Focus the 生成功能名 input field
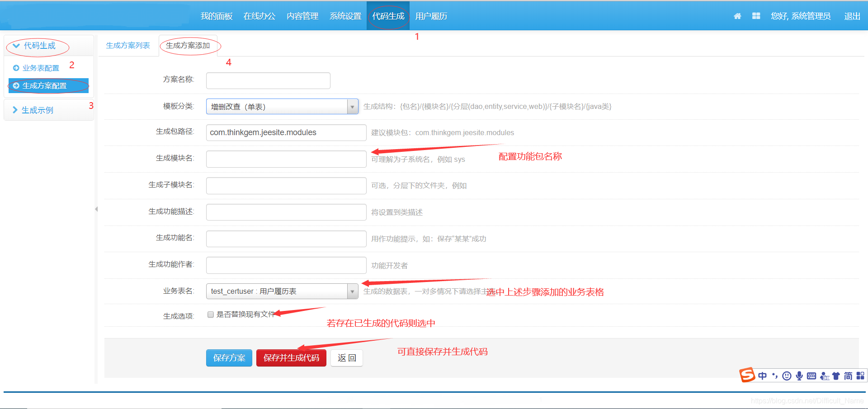This screenshot has height=409, width=868. click(x=286, y=239)
